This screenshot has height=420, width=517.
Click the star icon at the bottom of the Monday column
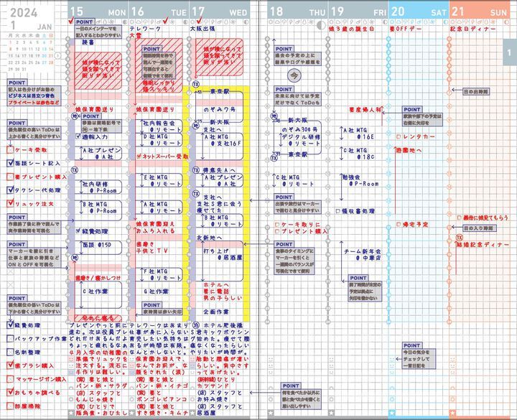point(71,413)
